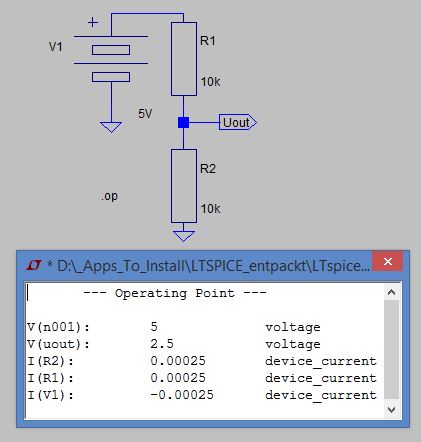Click the 10k value next to R1
421x442 pixels.
[x=210, y=82]
